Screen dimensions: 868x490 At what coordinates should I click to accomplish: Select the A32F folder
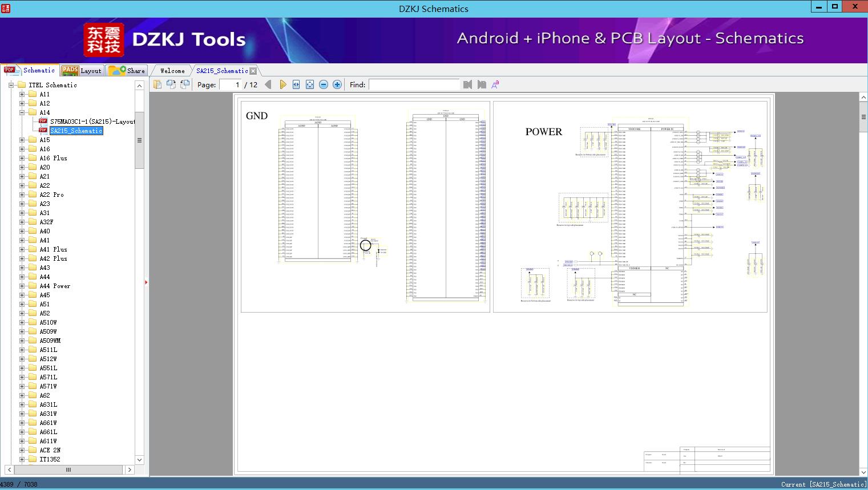46,222
